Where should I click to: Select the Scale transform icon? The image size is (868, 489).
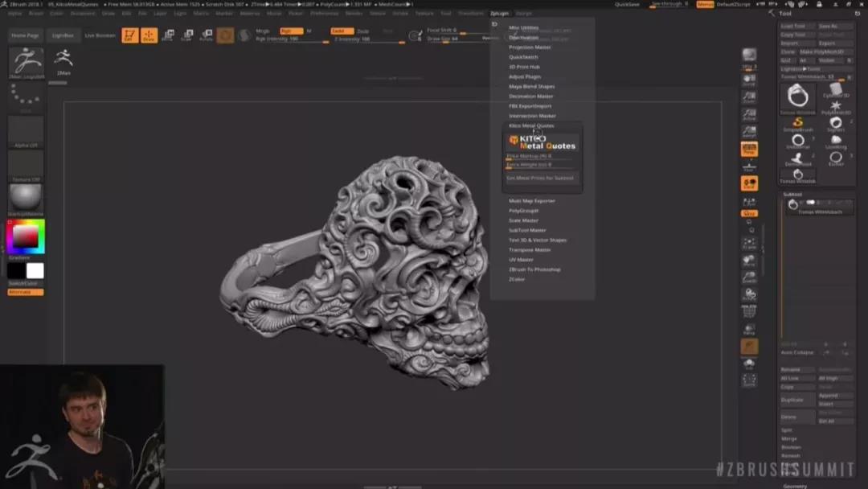pyautogui.click(x=187, y=35)
